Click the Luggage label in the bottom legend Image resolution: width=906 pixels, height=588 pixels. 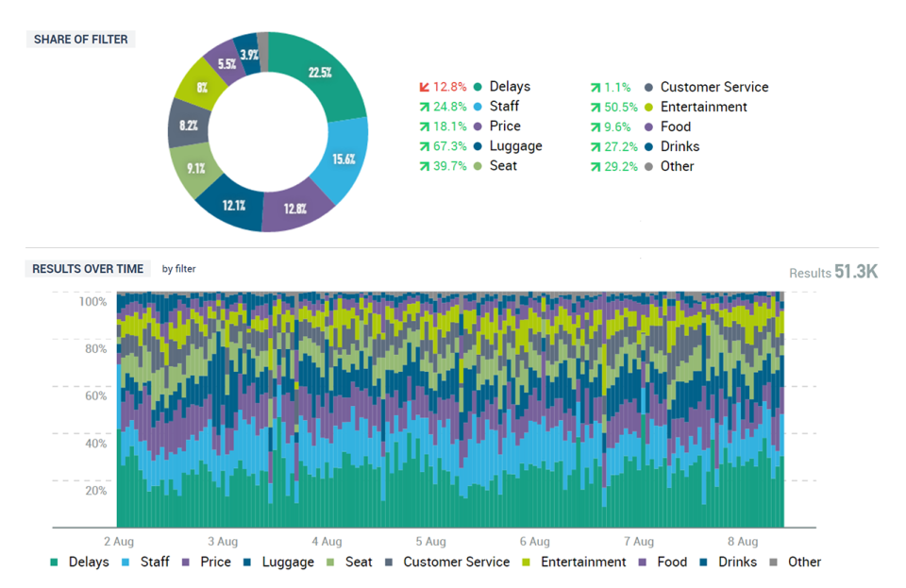(x=287, y=562)
